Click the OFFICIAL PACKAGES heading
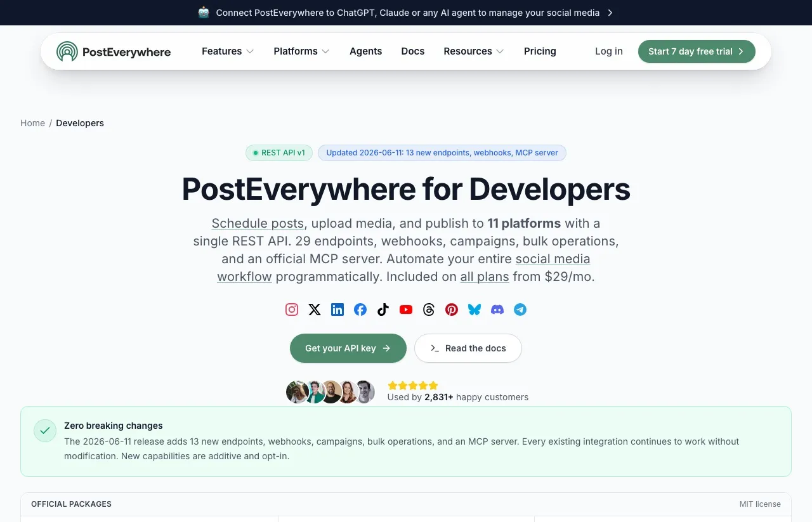This screenshot has width=812, height=522. 71,504
